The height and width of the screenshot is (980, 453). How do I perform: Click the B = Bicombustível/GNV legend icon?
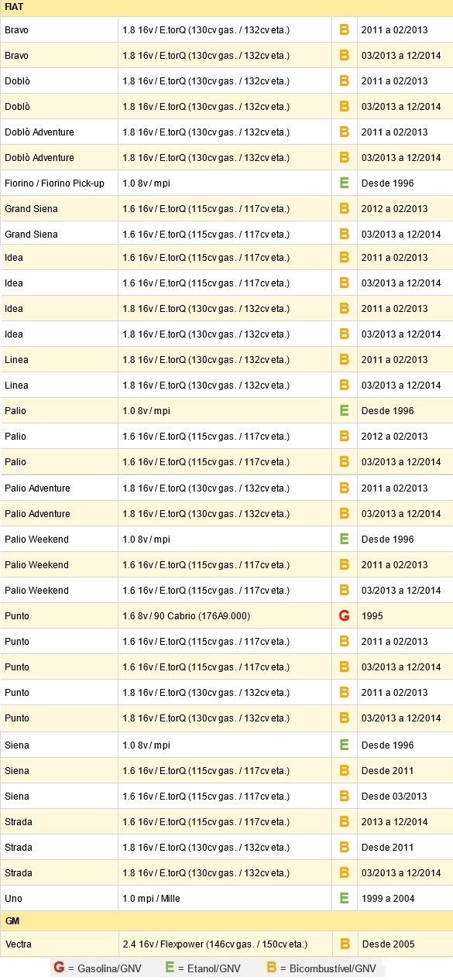[x=271, y=968]
